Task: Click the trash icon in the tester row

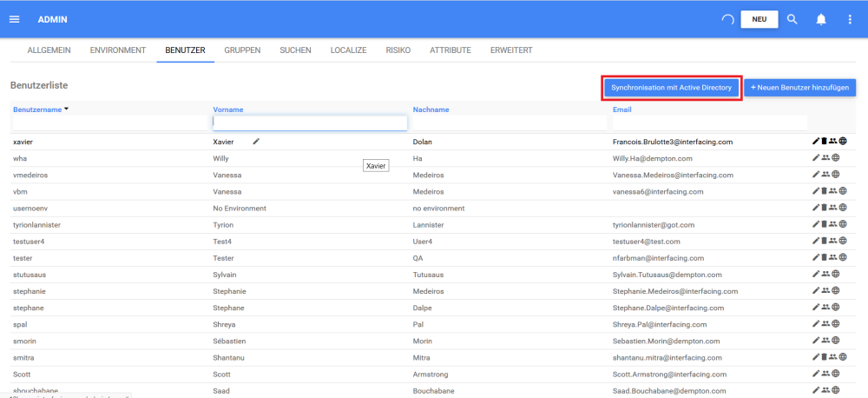Action: click(x=825, y=257)
